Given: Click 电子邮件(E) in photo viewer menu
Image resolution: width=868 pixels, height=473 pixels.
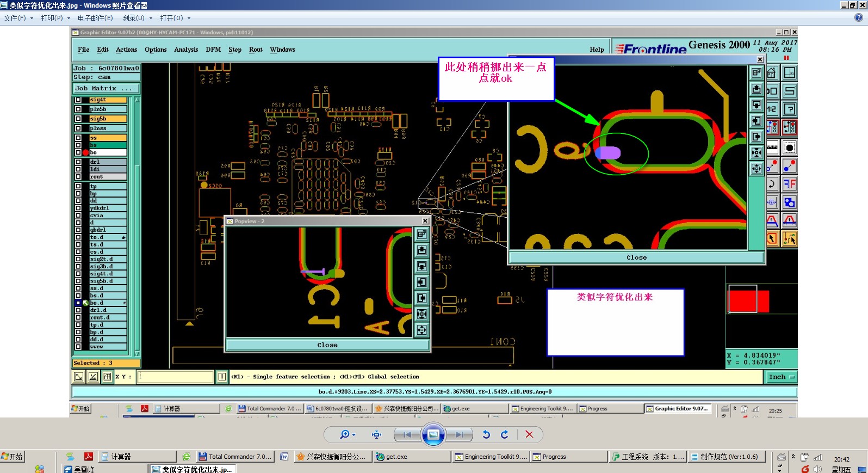Looking at the screenshot, I should pos(95,18).
